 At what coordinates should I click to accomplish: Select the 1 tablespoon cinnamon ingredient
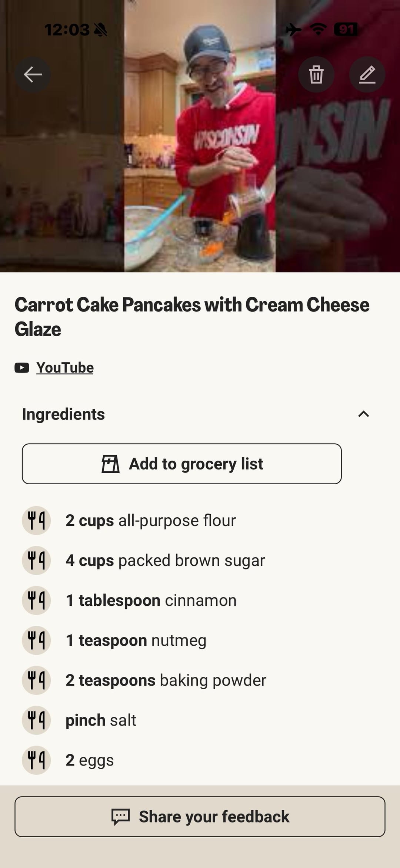(151, 600)
